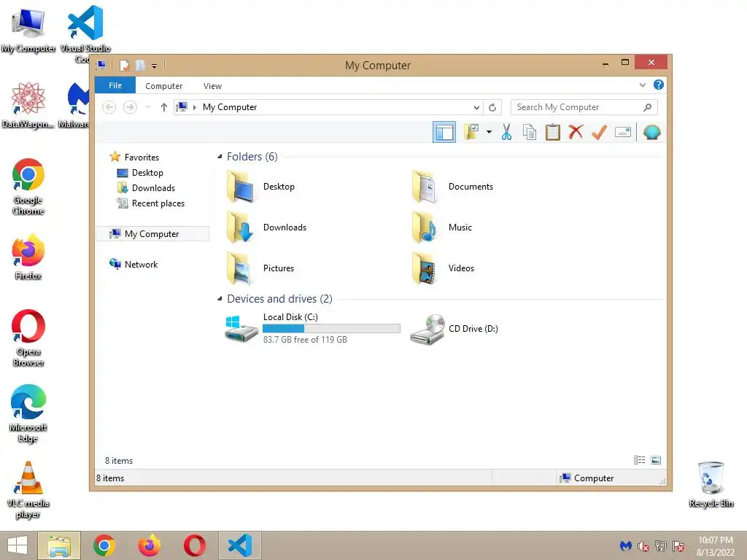Image resolution: width=747 pixels, height=560 pixels.
Task: Click the My Computer desktop icon
Action: (28, 29)
